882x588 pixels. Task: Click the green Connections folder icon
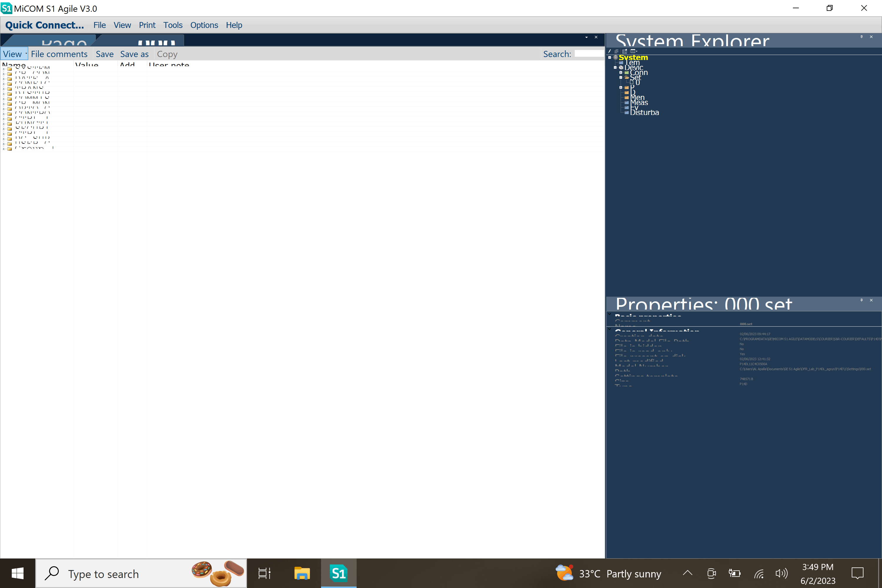pos(627,73)
